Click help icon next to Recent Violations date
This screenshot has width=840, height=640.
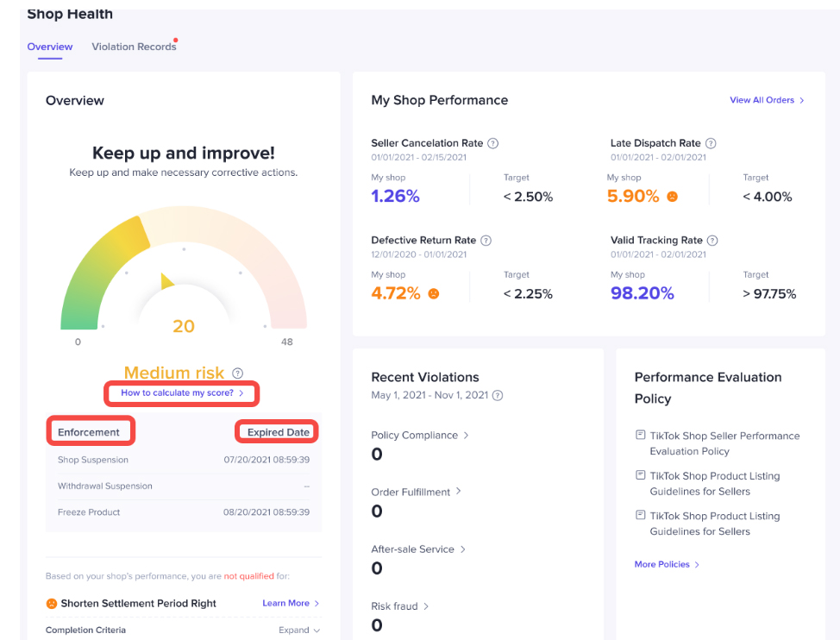498,395
